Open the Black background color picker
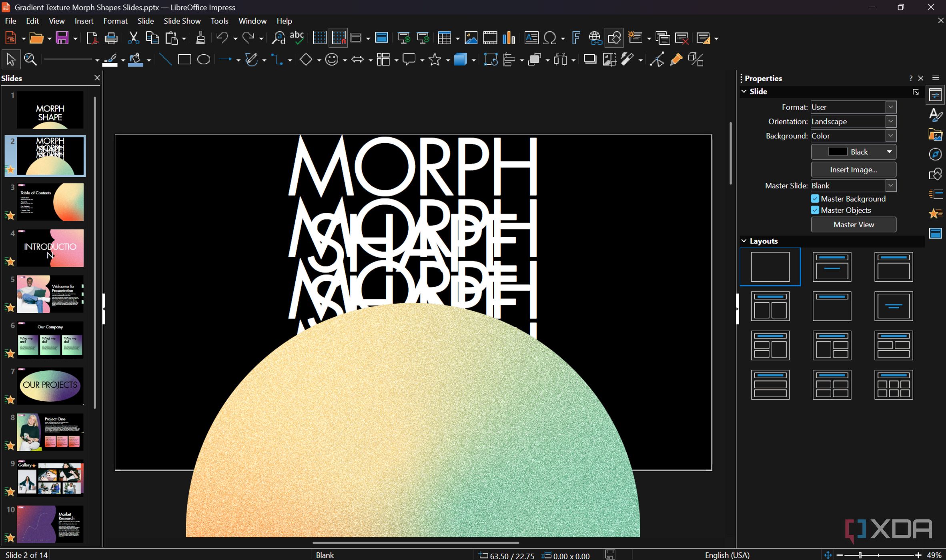The width and height of the screenshot is (946, 560). pyautogui.click(x=854, y=152)
